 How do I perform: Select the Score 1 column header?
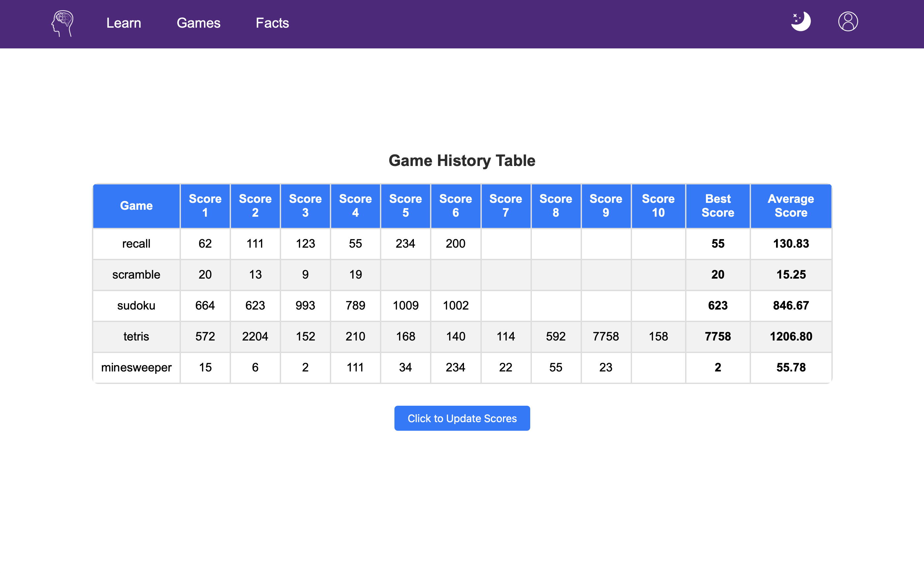205,206
